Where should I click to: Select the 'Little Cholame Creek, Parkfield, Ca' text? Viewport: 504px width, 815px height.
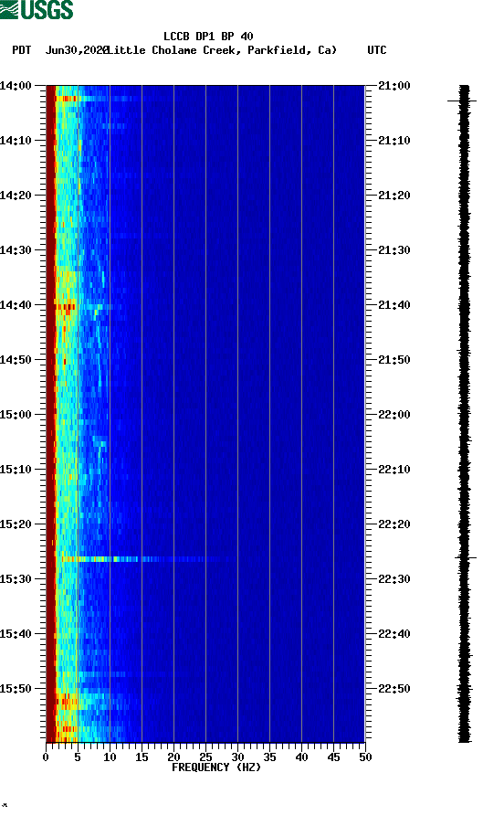[223, 50]
